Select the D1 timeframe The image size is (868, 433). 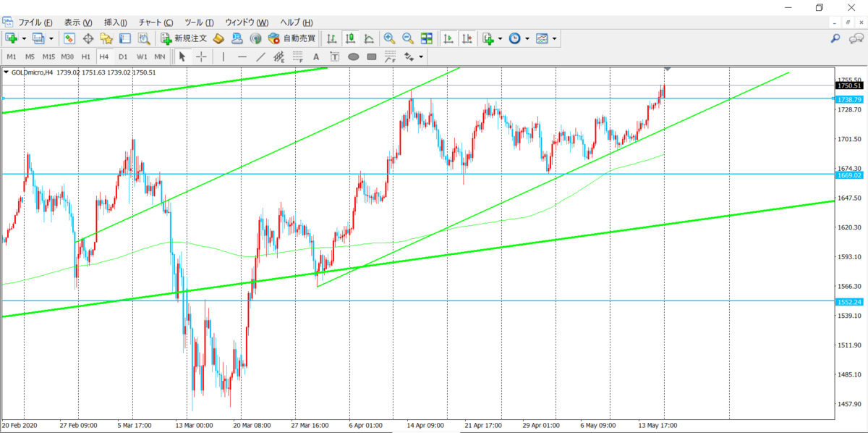coord(123,56)
